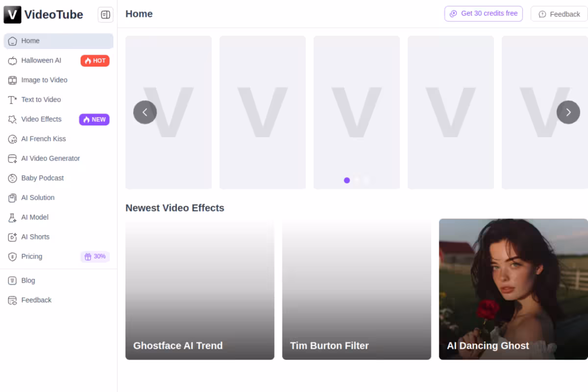Image resolution: width=588 pixels, height=392 pixels.
Task: Open the Ghostface AI Trend effect card
Action: click(200, 289)
